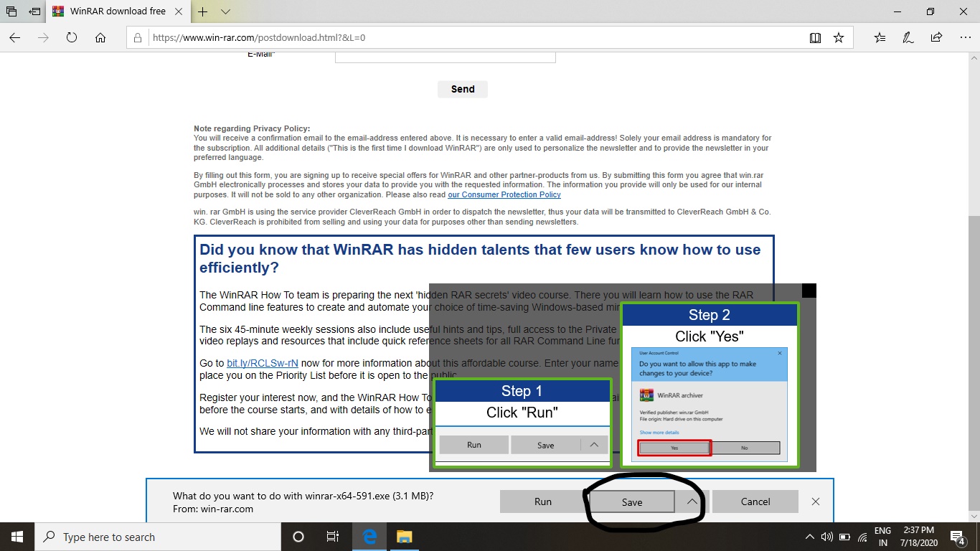This screenshot has height=551, width=980.
Task: Click the site lock icon
Action: click(138, 37)
